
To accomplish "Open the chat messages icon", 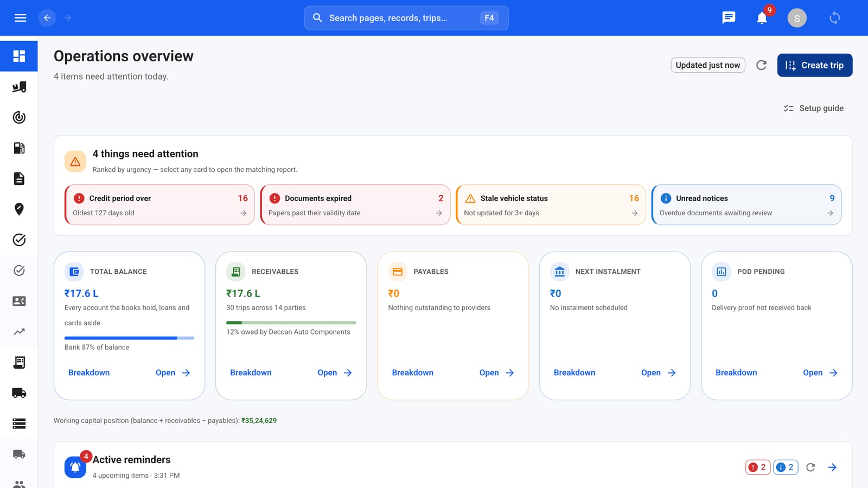I will coord(729,18).
